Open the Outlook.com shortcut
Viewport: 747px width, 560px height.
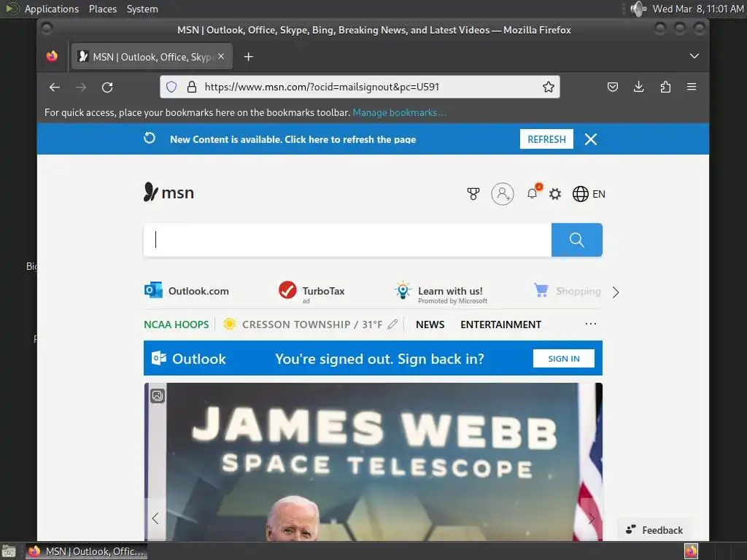coord(187,290)
